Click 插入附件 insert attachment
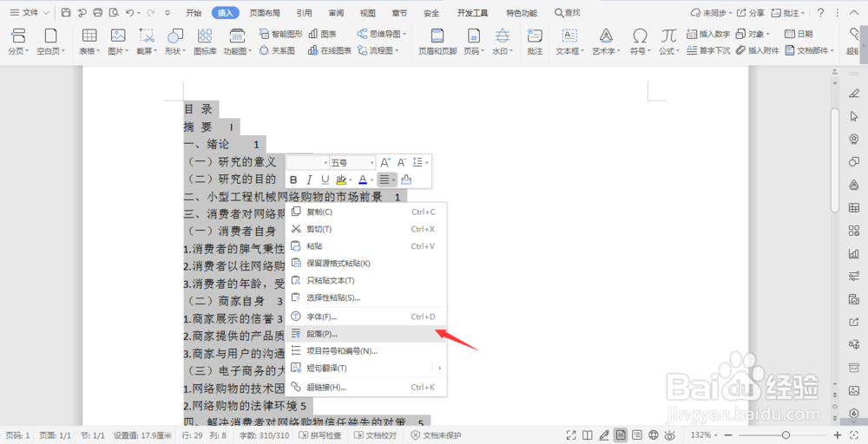Image resolution: width=868 pixels, height=444 pixels. tap(757, 50)
